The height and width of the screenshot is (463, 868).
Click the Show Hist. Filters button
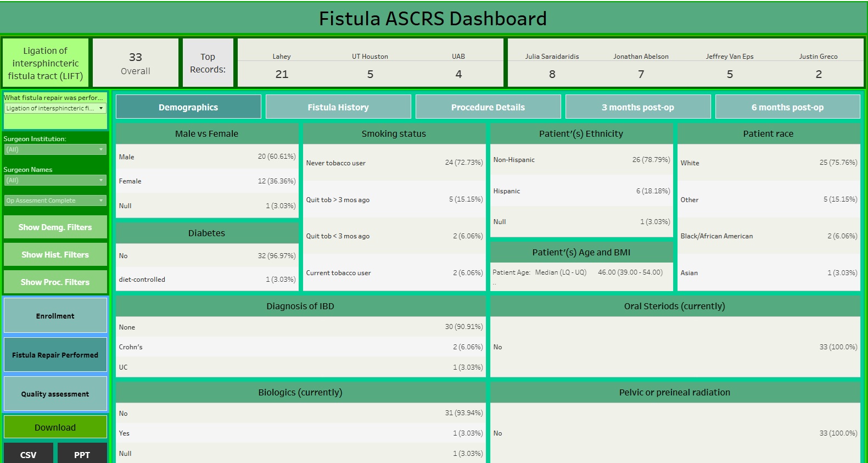(55, 255)
